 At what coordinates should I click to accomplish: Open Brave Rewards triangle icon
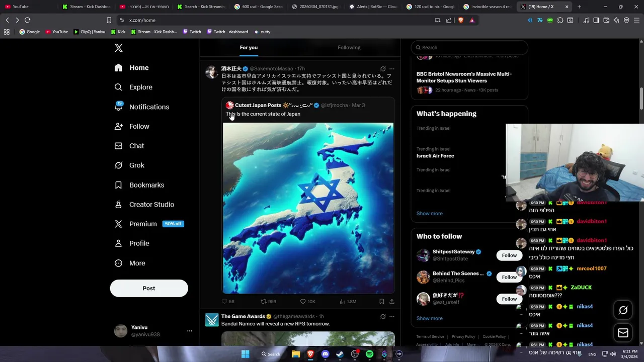click(471, 20)
